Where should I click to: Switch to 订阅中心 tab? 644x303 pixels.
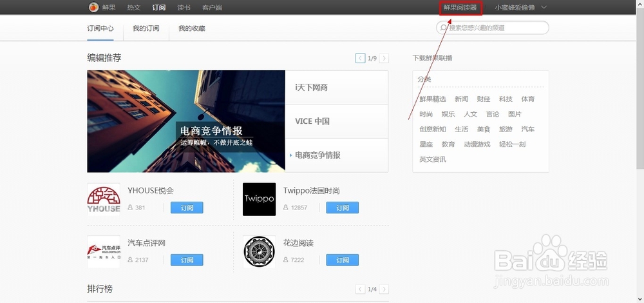tap(100, 28)
